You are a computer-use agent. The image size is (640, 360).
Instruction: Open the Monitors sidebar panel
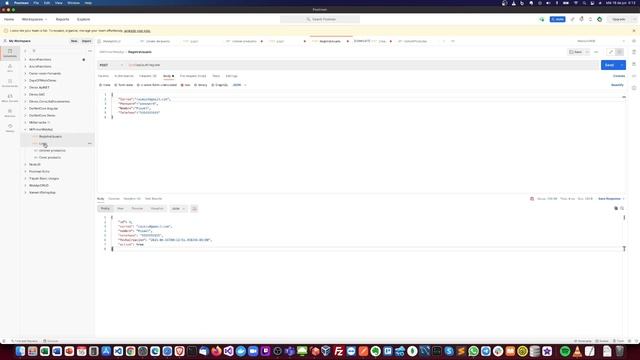[10, 113]
